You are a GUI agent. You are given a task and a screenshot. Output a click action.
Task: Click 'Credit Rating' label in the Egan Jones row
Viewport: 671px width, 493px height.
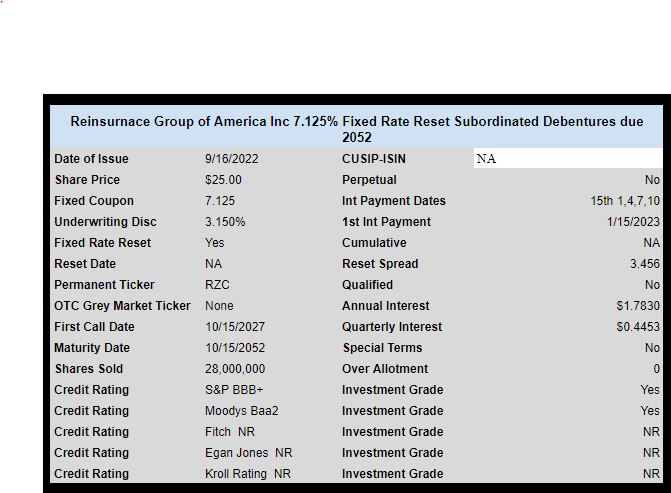91,453
